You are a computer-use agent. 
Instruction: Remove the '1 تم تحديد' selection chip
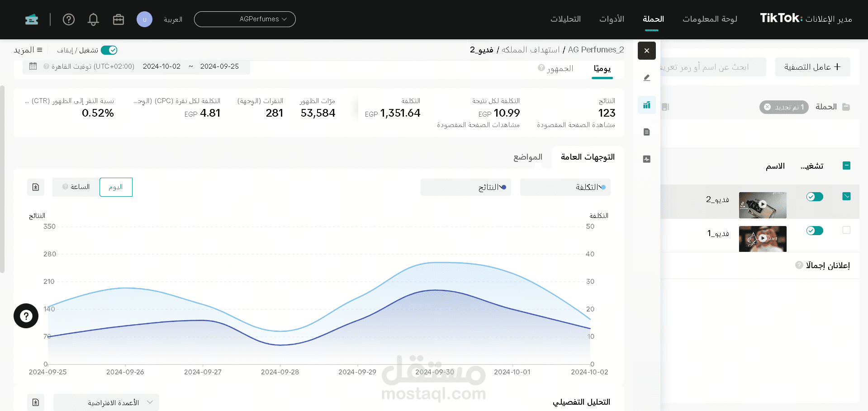tap(767, 107)
